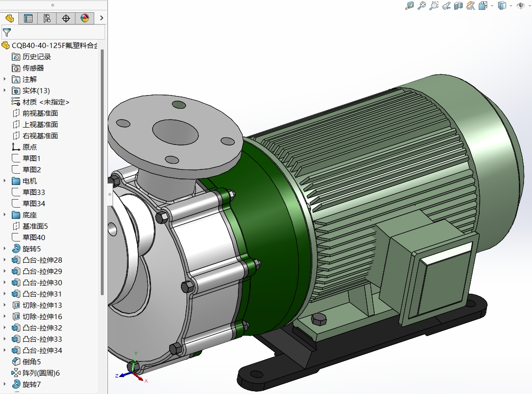Viewport: 532px width, 394px height.
Task: Expand the 电机 motor folder
Action: coord(4,181)
